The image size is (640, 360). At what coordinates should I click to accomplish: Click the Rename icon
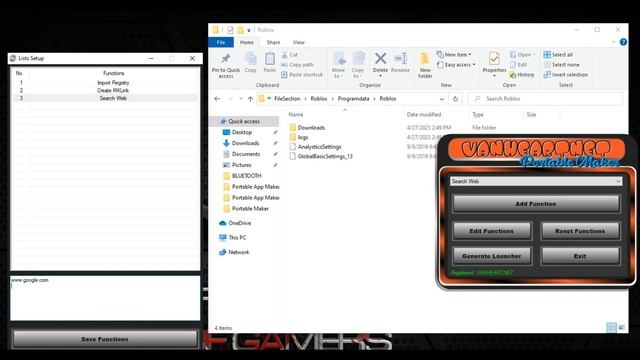(x=400, y=58)
